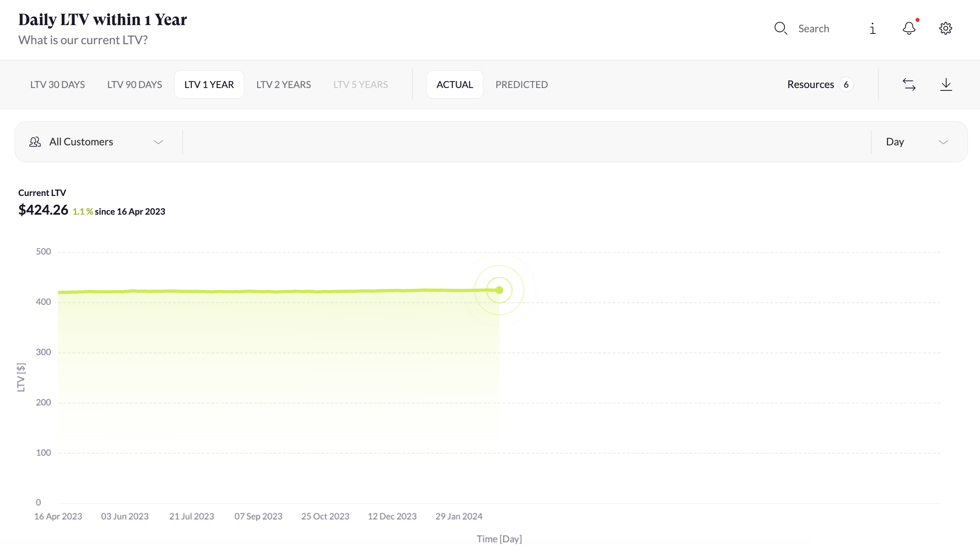Screen dimensions: 980x556
Task: Export the chart using the download icon
Action: point(947,84)
